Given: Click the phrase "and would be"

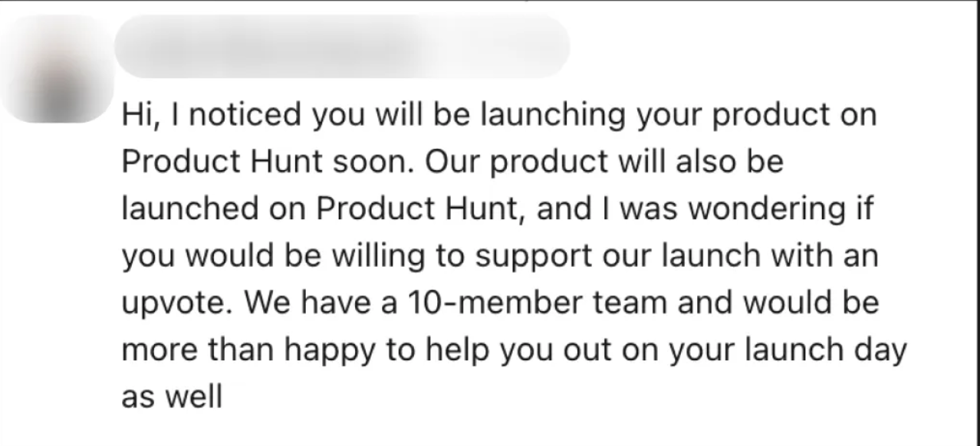Looking at the screenshot, I should click(774, 304).
